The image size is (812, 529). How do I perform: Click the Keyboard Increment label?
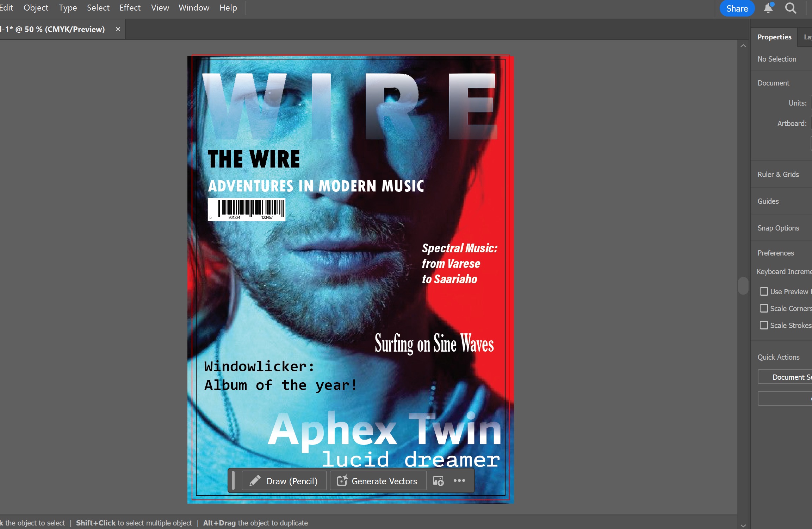(784, 272)
